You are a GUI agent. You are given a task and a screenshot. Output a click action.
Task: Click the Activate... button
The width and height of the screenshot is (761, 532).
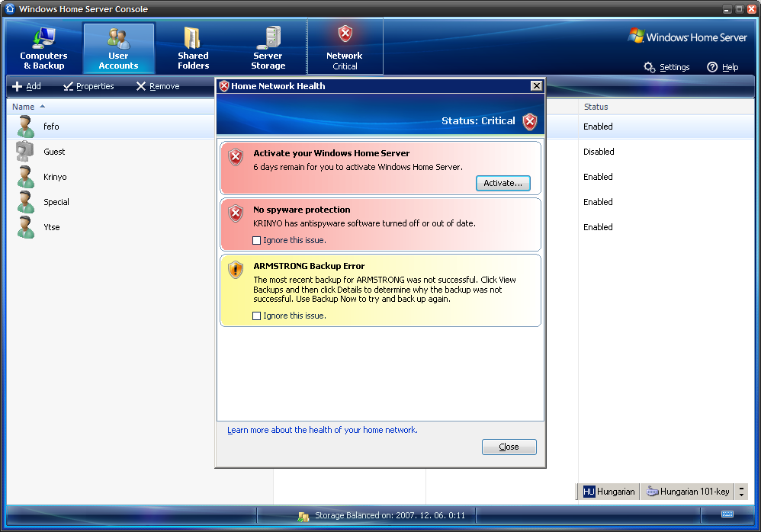[503, 184]
